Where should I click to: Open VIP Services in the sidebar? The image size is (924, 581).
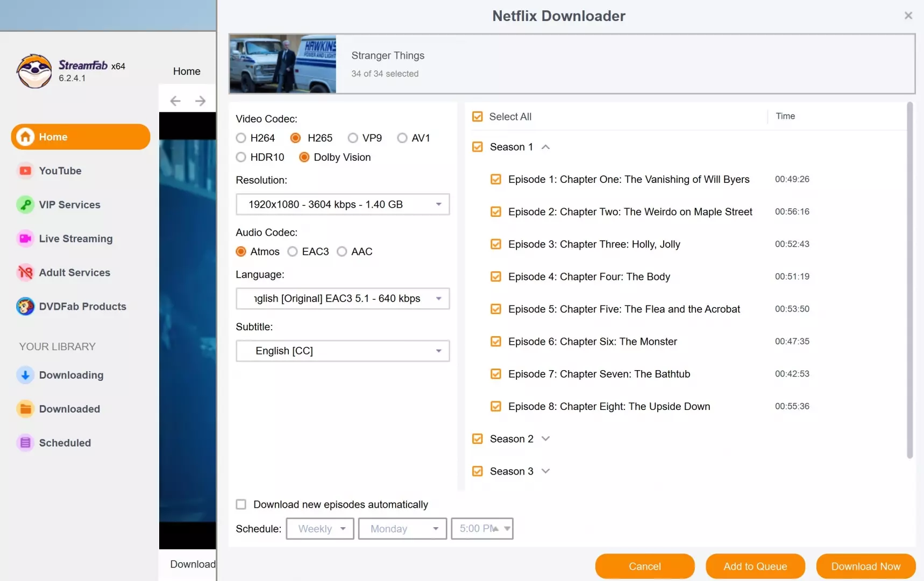[x=69, y=204]
